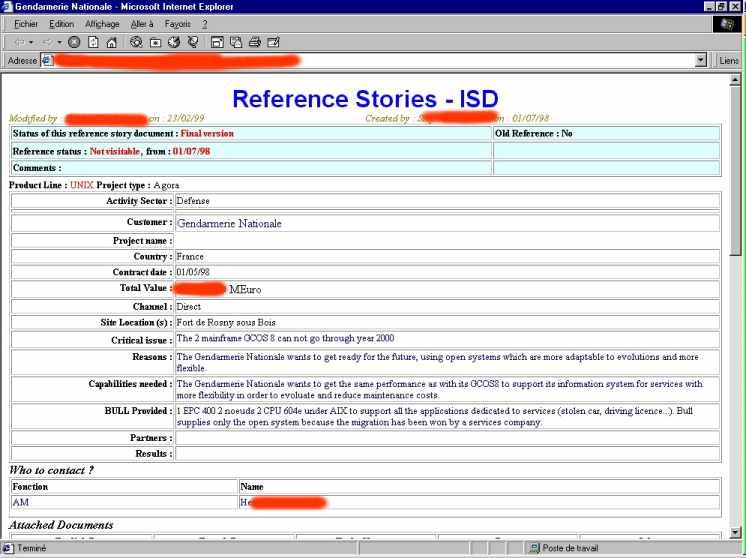Click the Name column header
746x558 pixels.
252,487
